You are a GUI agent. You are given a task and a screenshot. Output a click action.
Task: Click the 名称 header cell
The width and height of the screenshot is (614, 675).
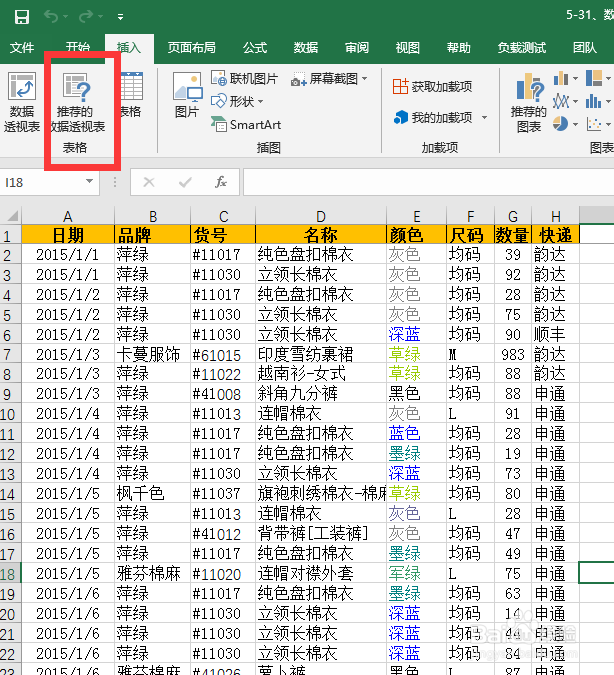(x=321, y=235)
